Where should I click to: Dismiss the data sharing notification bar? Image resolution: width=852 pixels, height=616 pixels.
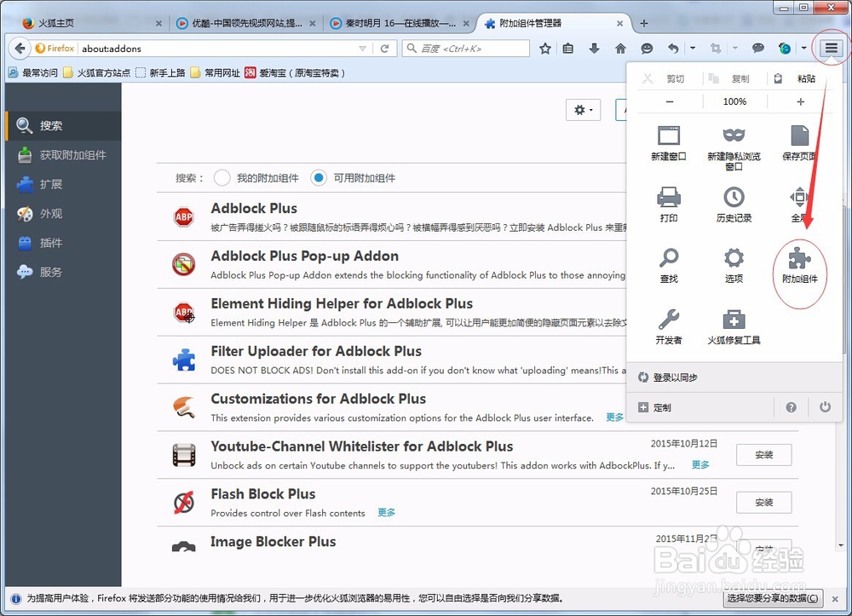tap(835, 599)
